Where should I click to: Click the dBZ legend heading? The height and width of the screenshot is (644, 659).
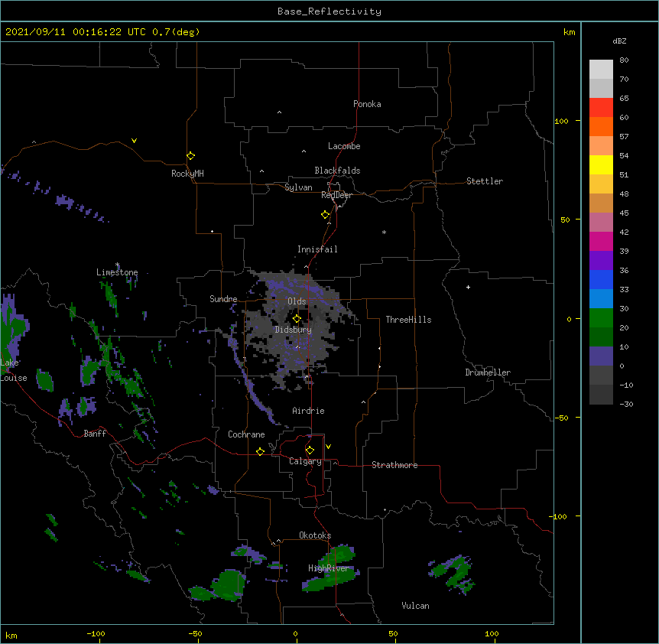tap(619, 41)
